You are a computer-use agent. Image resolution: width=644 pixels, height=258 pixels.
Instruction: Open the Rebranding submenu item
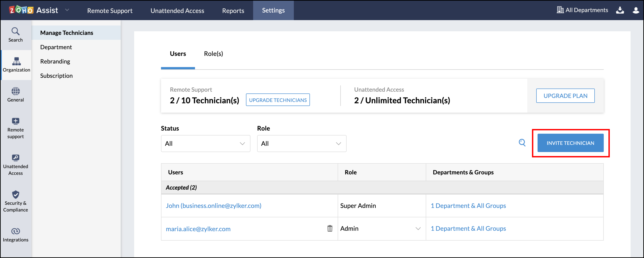(x=55, y=61)
